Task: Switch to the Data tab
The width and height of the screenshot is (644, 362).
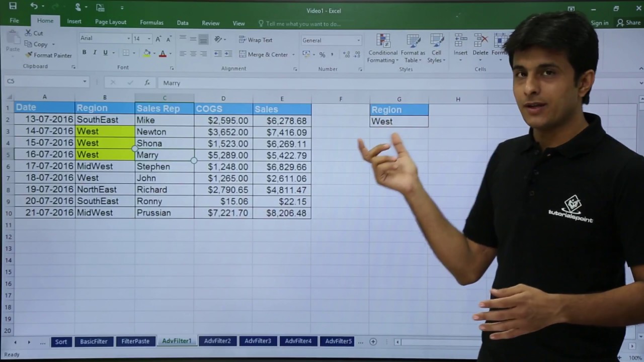Action: [183, 23]
